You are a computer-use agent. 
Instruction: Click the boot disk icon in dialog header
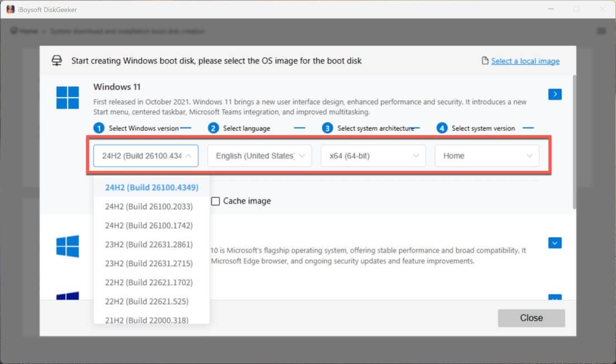(x=57, y=60)
